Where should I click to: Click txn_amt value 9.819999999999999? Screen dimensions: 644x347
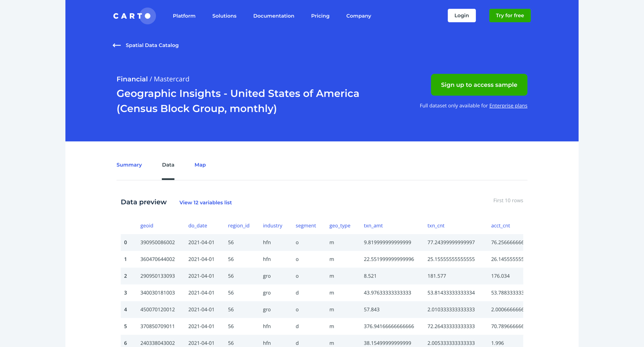(x=388, y=243)
